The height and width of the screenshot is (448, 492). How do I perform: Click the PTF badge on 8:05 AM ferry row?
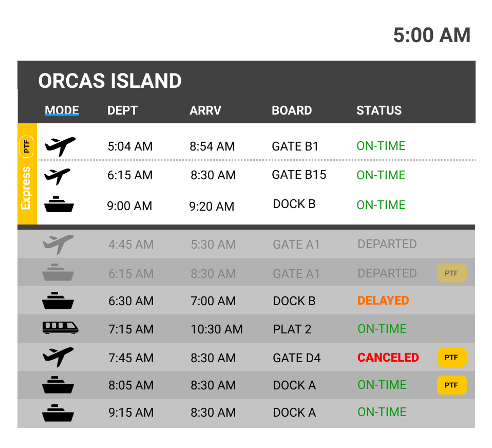pyautogui.click(x=452, y=385)
